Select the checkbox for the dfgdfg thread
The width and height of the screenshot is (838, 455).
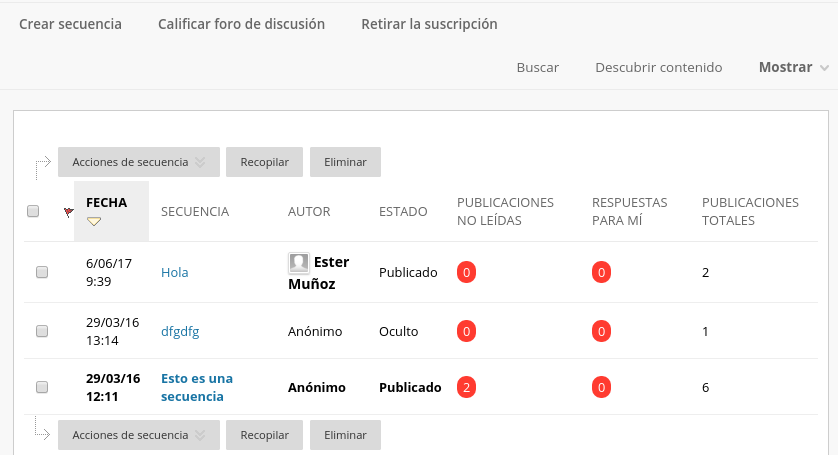click(x=42, y=331)
